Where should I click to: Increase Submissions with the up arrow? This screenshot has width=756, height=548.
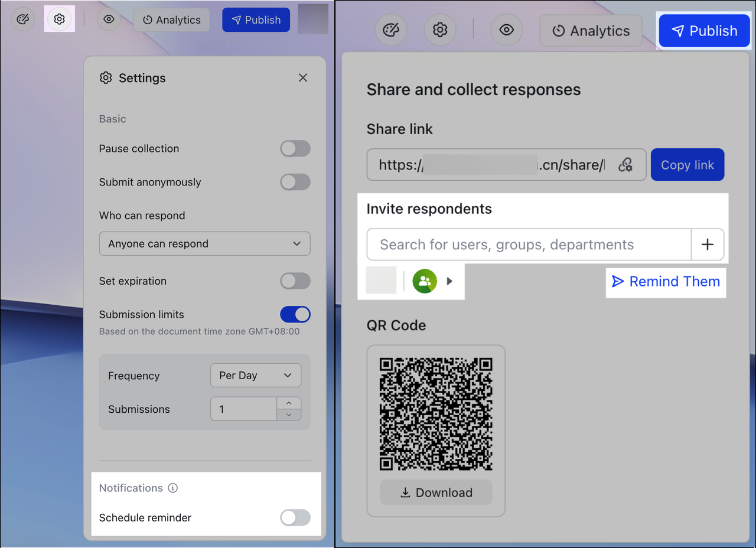click(x=289, y=403)
